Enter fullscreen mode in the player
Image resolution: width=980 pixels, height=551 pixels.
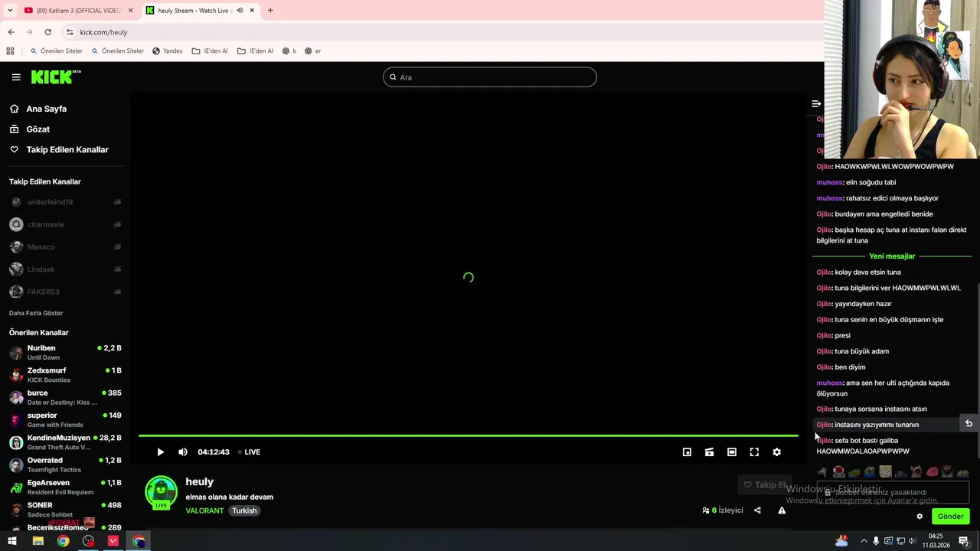[x=754, y=452]
